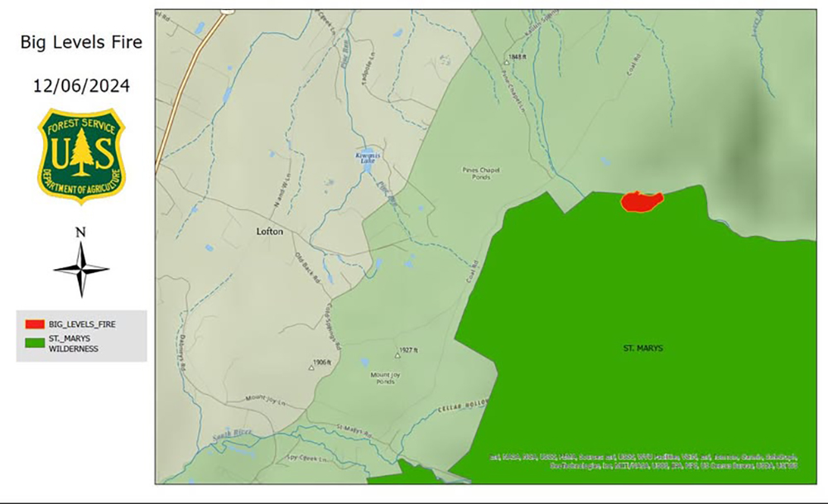Click the 1927 ft elevation marker triangle
The height and width of the screenshot is (504, 828).
395,353
